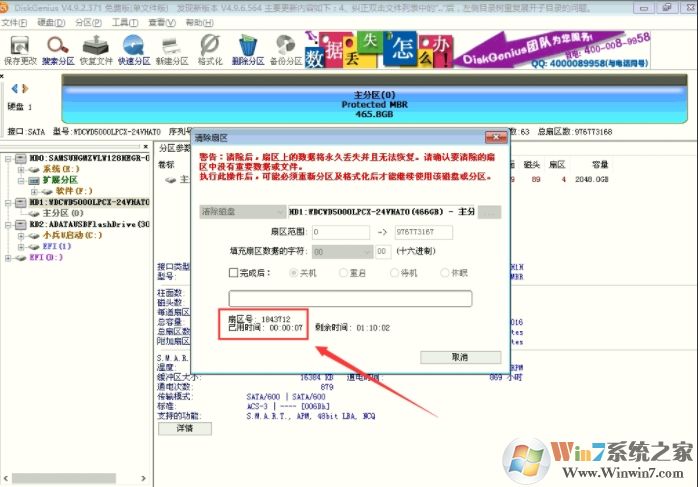Expand the 小兵U启动 (C:) tree node
Screen dimensions: 700x487
[21, 236]
